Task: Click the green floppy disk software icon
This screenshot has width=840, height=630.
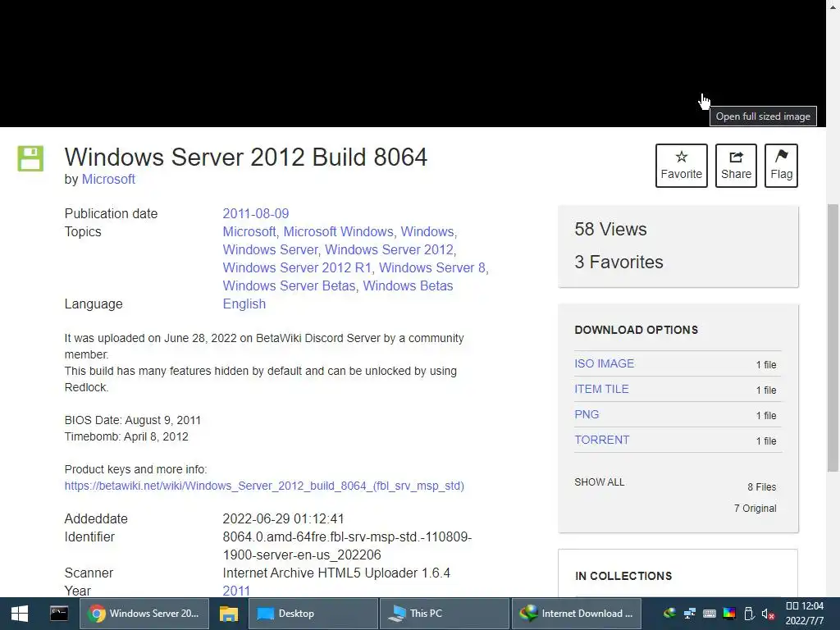Action: pos(30,158)
